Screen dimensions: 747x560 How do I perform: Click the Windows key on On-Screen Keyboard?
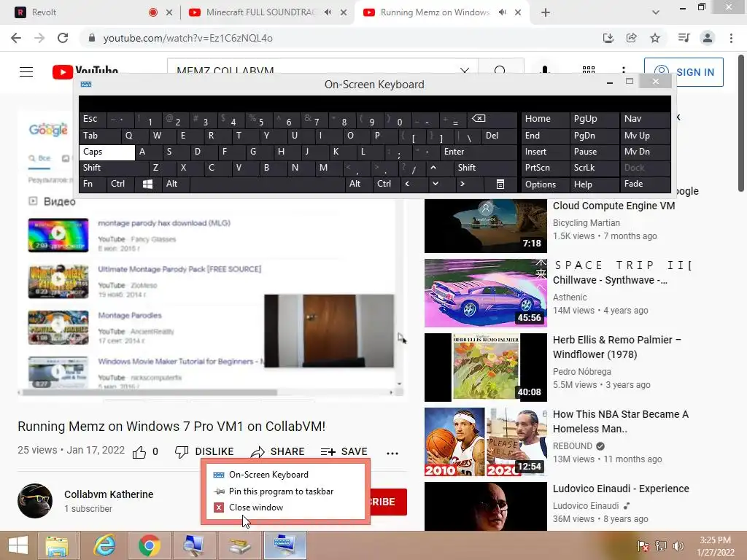pos(147,184)
